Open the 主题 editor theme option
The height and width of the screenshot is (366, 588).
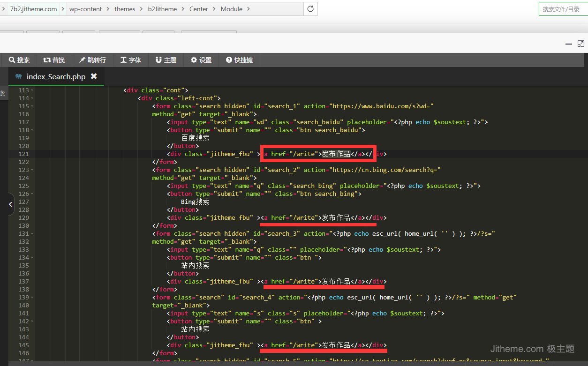[166, 60]
